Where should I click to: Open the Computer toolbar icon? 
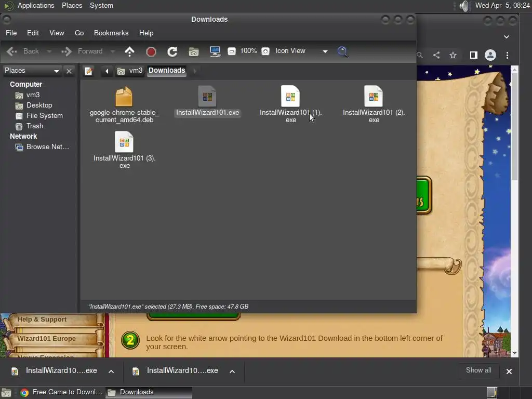click(215, 51)
